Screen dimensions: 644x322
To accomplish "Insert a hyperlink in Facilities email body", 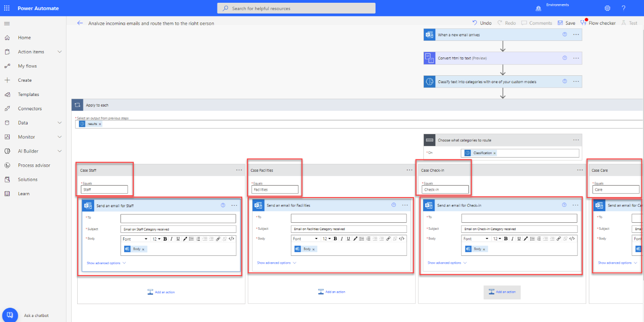I will click(x=388, y=238).
